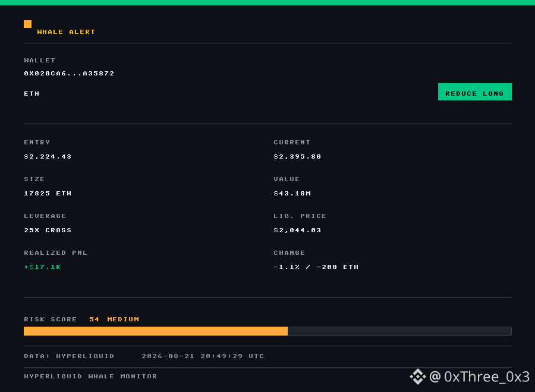Select current price $2,395.80
Viewport: 535px width, 392px height.
click(297, 156)
